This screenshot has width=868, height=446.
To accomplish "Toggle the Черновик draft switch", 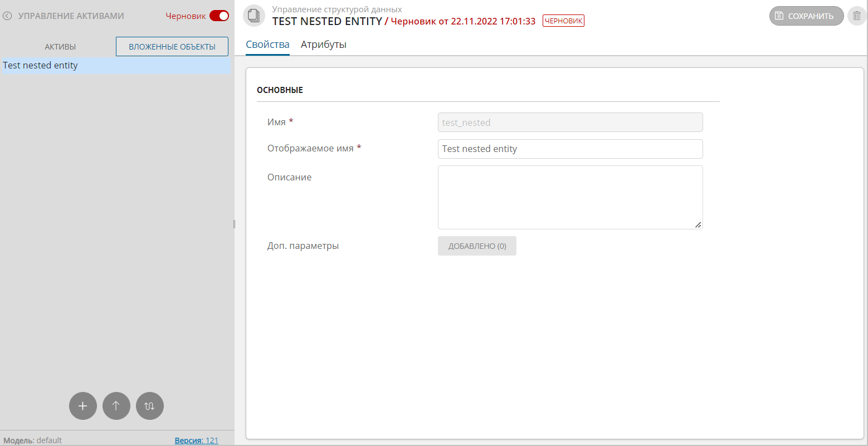I will point(219,16).
